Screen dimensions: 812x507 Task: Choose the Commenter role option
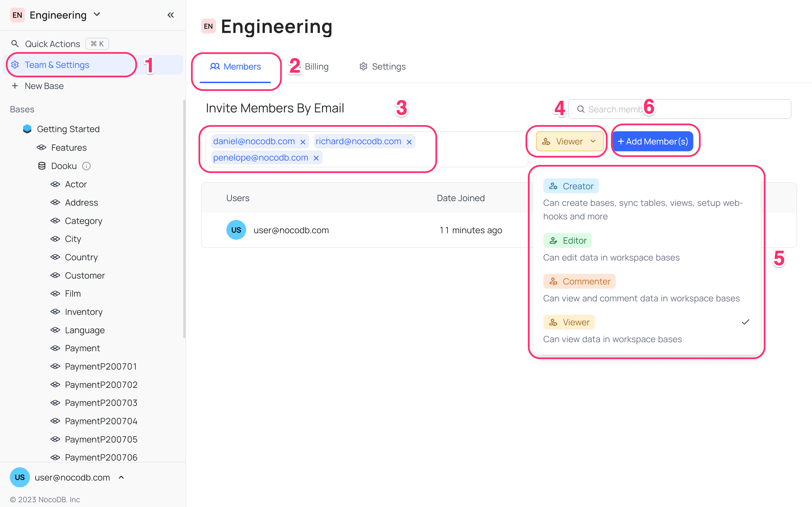[x=579, y=281]
